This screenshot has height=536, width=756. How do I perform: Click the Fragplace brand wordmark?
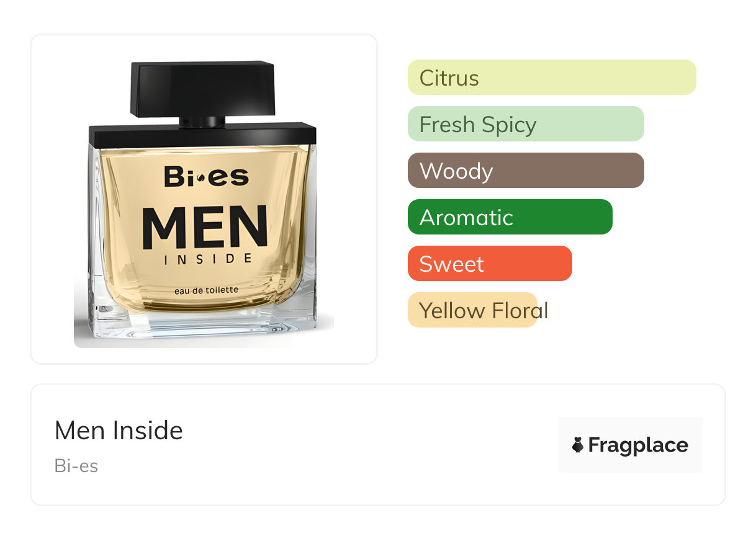(x=638, y=445)
